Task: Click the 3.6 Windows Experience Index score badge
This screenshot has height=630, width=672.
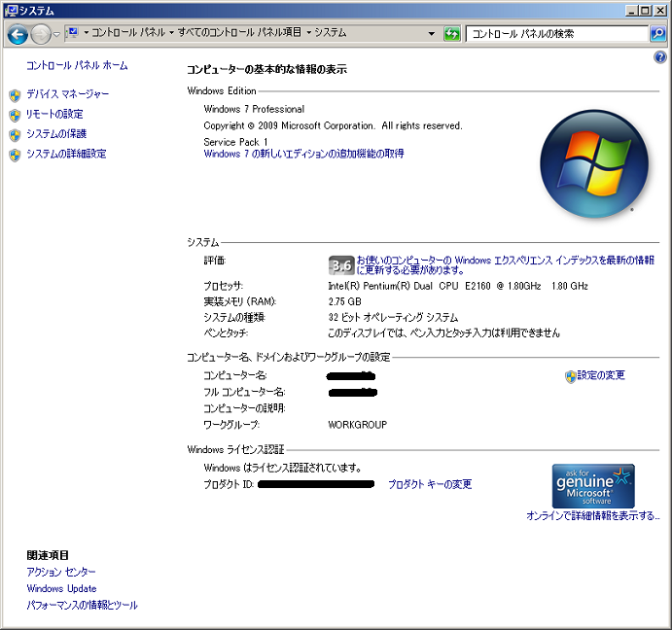Action: coord(340,265)
